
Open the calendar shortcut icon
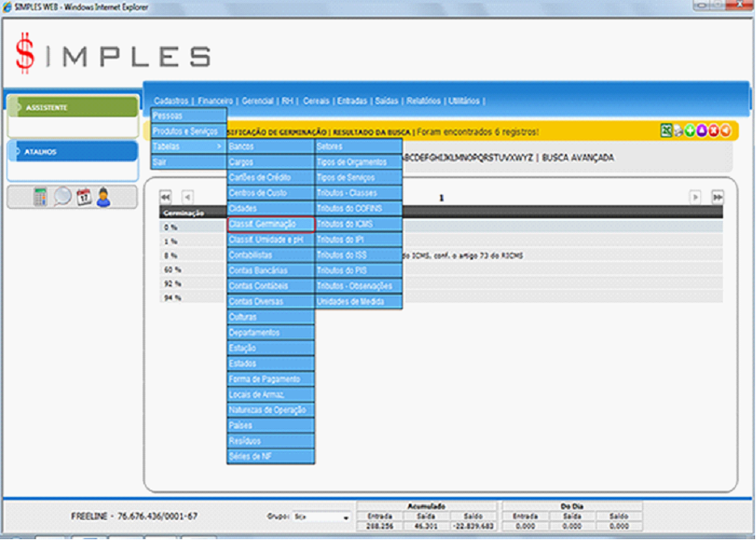(x=83, y=197)
